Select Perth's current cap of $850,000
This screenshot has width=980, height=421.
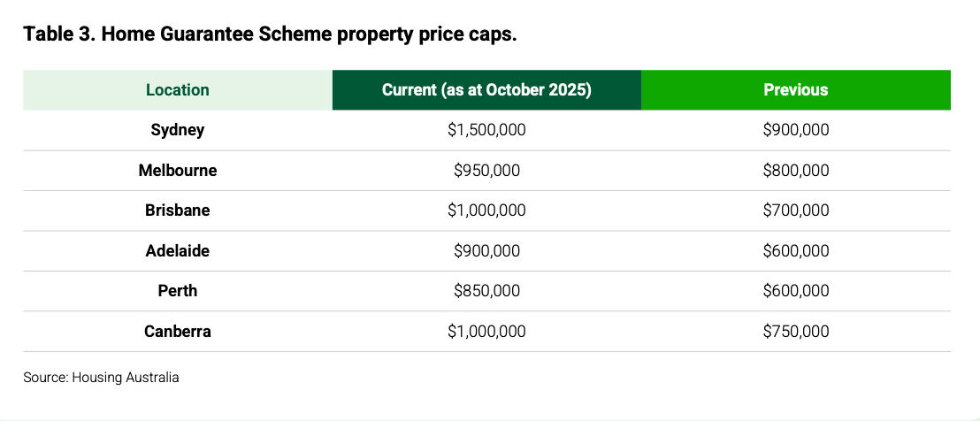pyautogui.click(x=486, y=291)
